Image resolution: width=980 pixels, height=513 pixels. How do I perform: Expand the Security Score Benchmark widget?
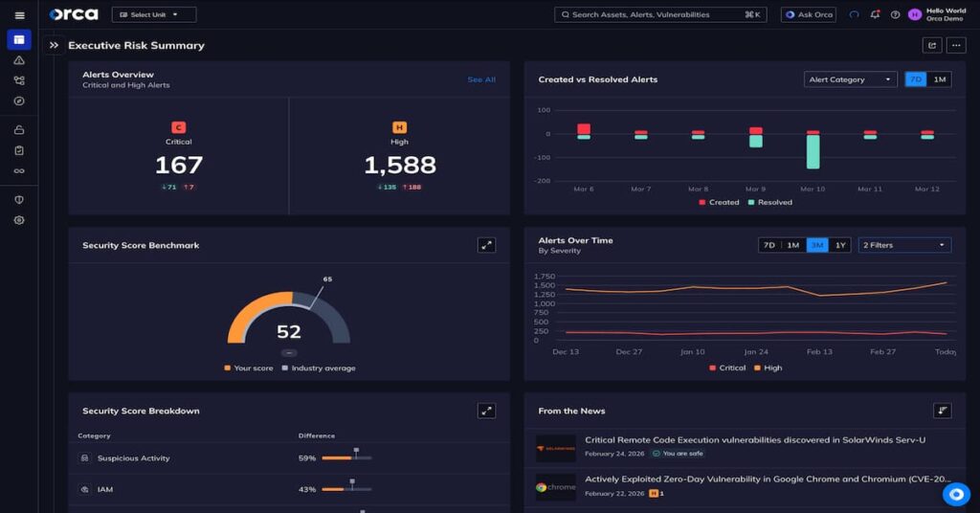(486, 245)
